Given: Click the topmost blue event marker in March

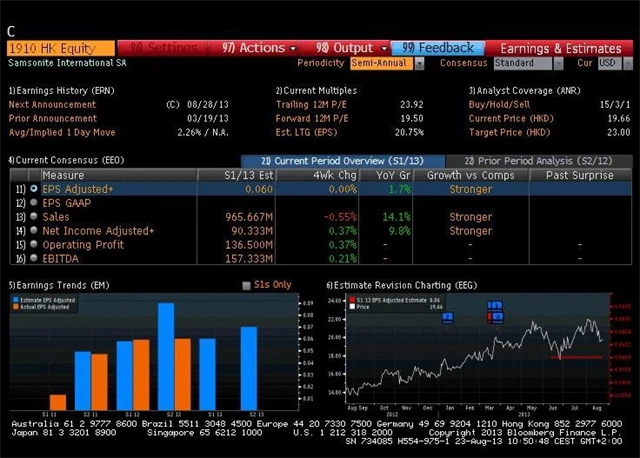Looking at the screenshot, I should coord(495,305).
